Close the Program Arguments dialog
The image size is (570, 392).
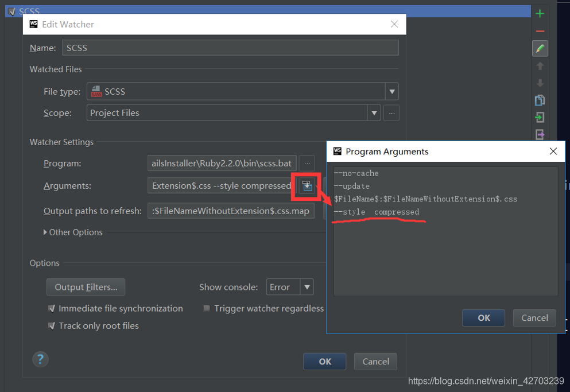pos(553,152)
